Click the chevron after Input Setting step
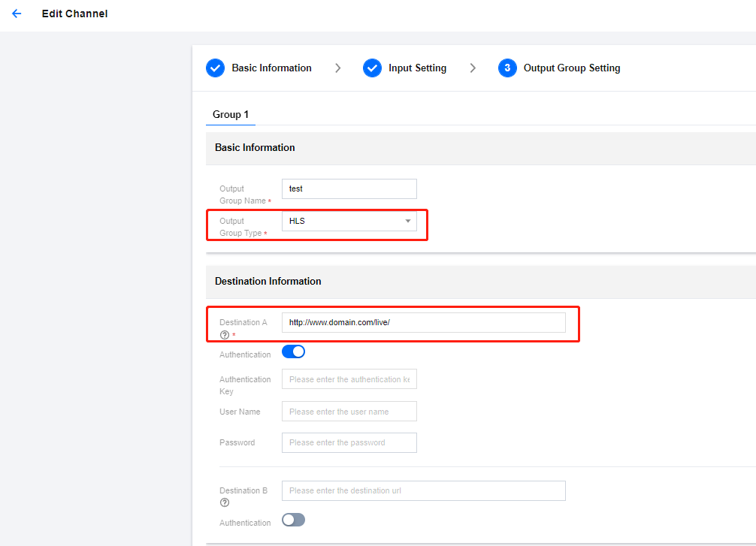This screenshot has width=756, height=546. tap(473, 68)
